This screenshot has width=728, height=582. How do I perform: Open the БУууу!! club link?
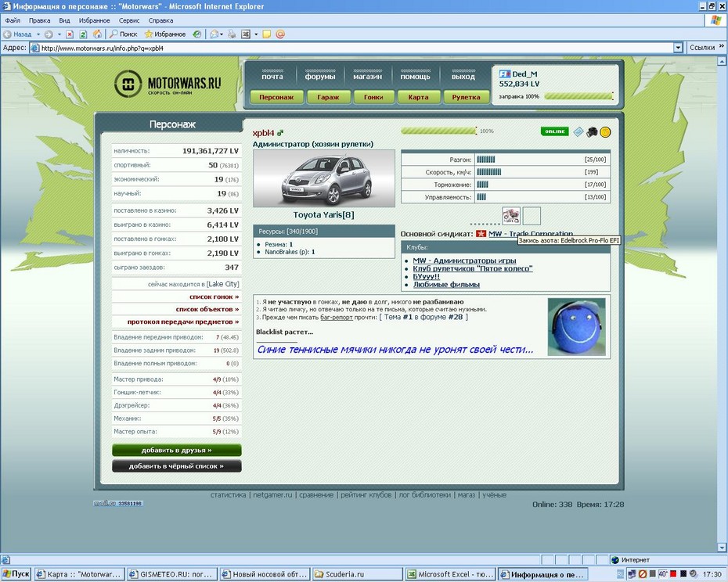(x=426, y=277)
